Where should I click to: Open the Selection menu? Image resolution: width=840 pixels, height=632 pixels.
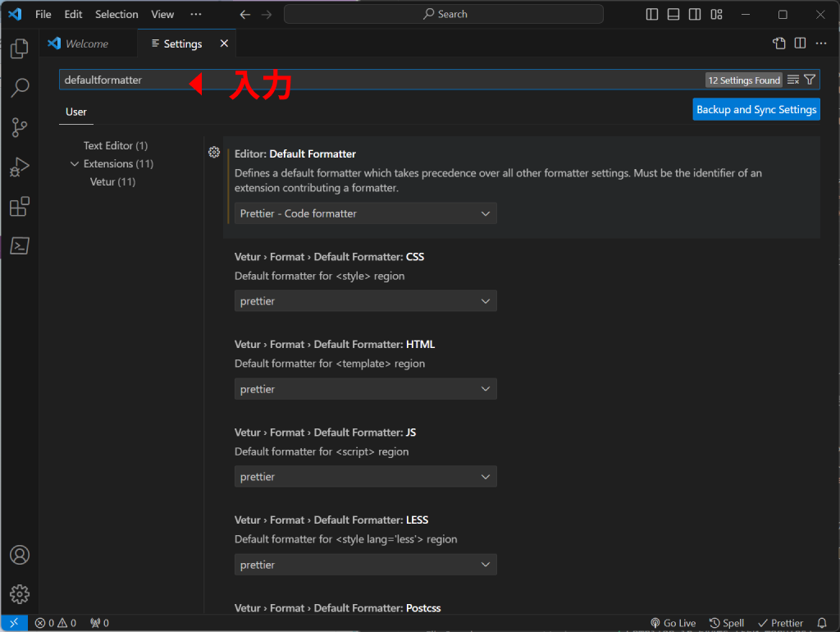pyautogui.click(x=116, y=15)
